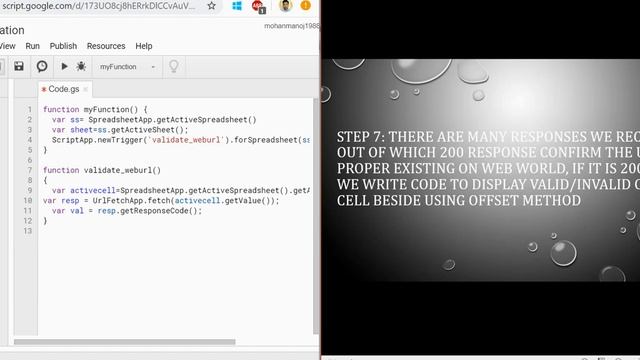Screen dimensions: 640x360
Task: Open current project's triggers clock icon
Action: pyautogui.click(x=42, y=67)
